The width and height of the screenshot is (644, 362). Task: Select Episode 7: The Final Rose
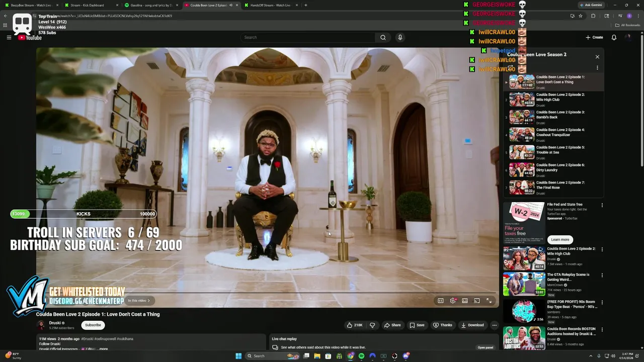553,188
